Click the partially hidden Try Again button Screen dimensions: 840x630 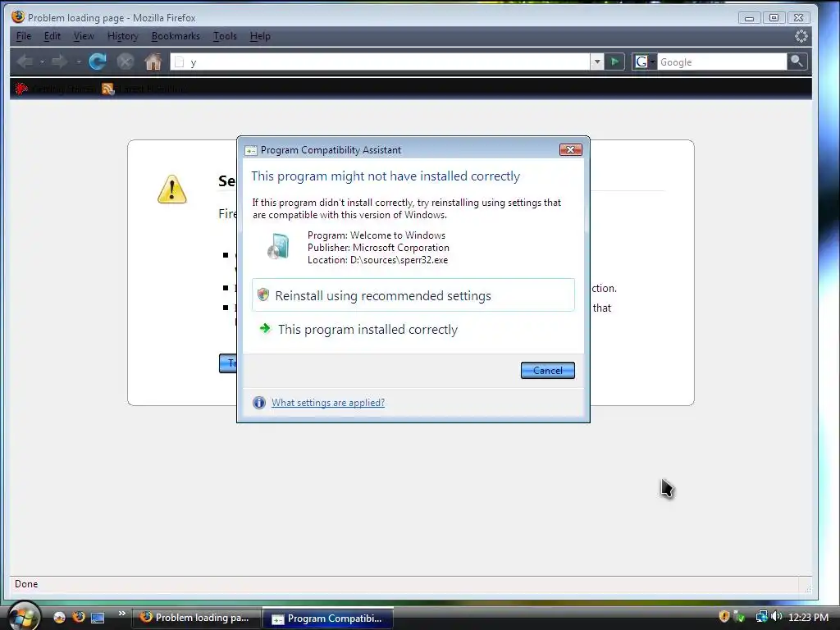228,363
